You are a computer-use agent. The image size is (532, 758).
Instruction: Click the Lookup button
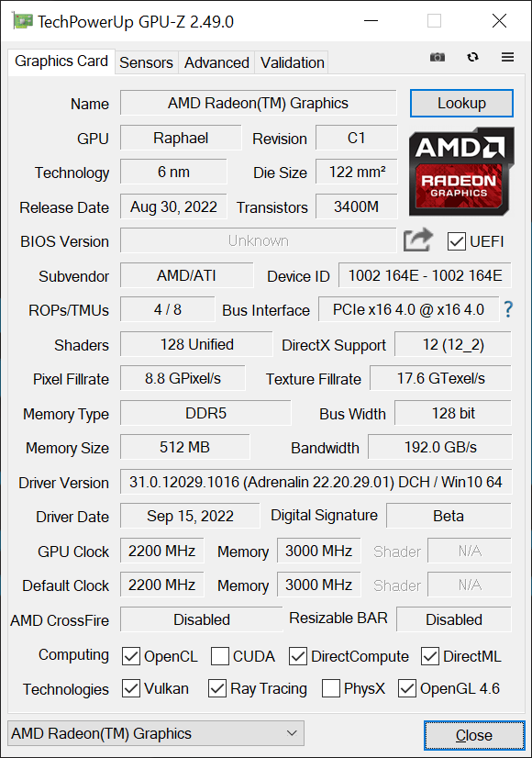(x=461, y=103)
